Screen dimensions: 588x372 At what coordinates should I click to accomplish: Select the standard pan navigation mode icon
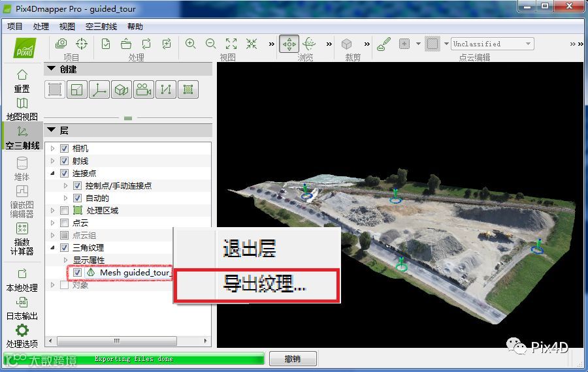(x=289, y=44)
